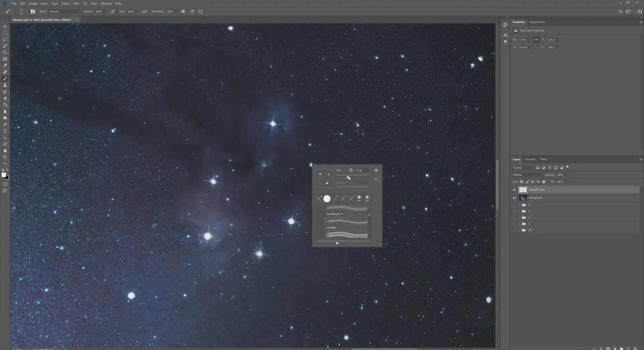The width and height of the screenshot is (644, 350).
Task: Toggle lock all for the layer
Action: click(544, 182)
